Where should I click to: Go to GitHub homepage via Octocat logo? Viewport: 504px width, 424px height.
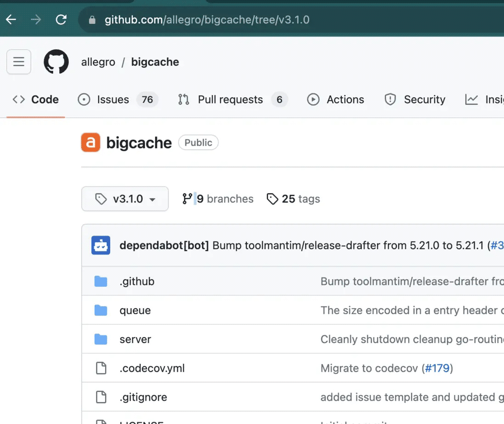[56, 62]
